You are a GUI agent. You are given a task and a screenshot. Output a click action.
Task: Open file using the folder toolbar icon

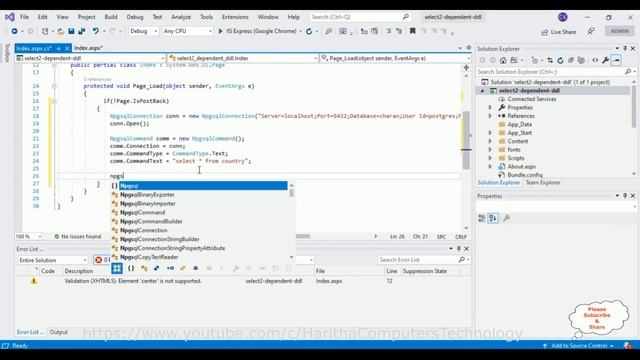pyautogui.click(x=60, y=31)
